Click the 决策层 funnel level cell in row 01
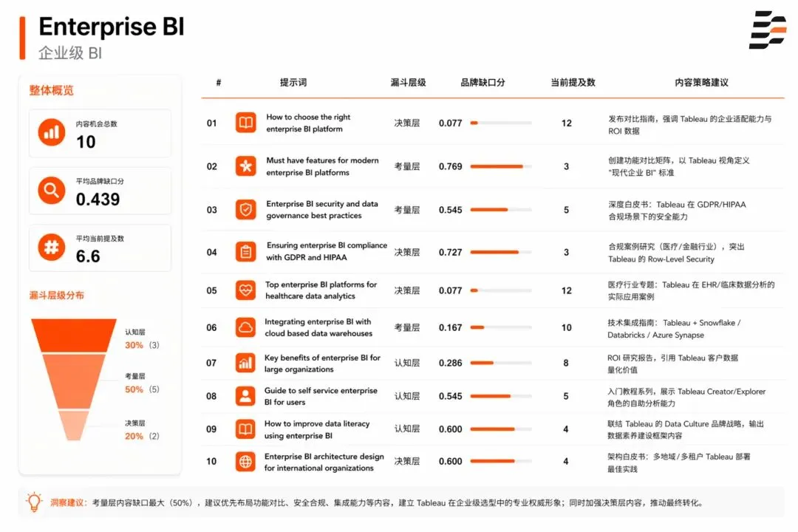798x532 pixels. (406, 123)
